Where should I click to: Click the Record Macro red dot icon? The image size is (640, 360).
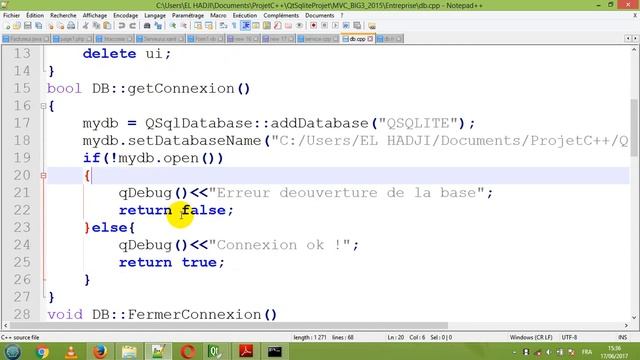click(313, 26)
